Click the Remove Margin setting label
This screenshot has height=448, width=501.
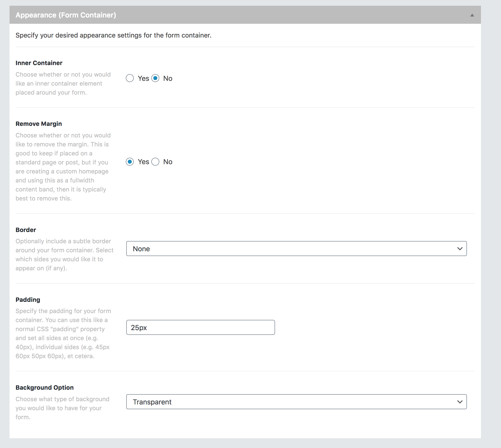(39, 124)
